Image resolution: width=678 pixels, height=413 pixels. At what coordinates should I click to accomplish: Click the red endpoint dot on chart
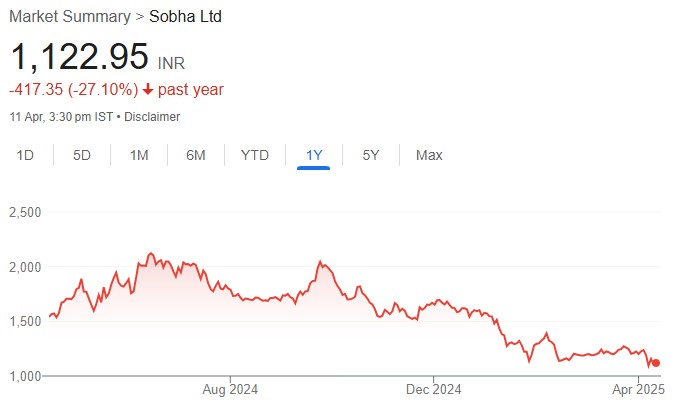tap(656, 363)
